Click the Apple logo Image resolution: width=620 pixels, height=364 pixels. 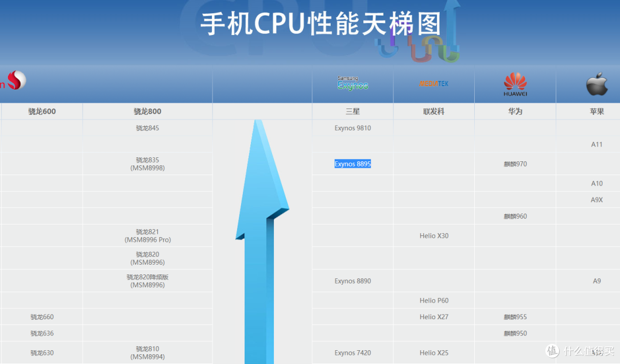tap(596, 83)
